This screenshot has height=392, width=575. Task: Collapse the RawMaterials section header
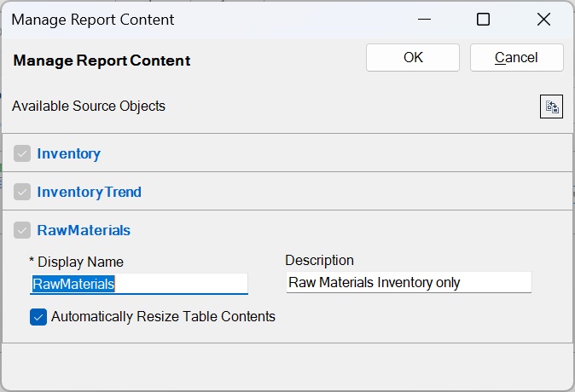pos(84,230)
